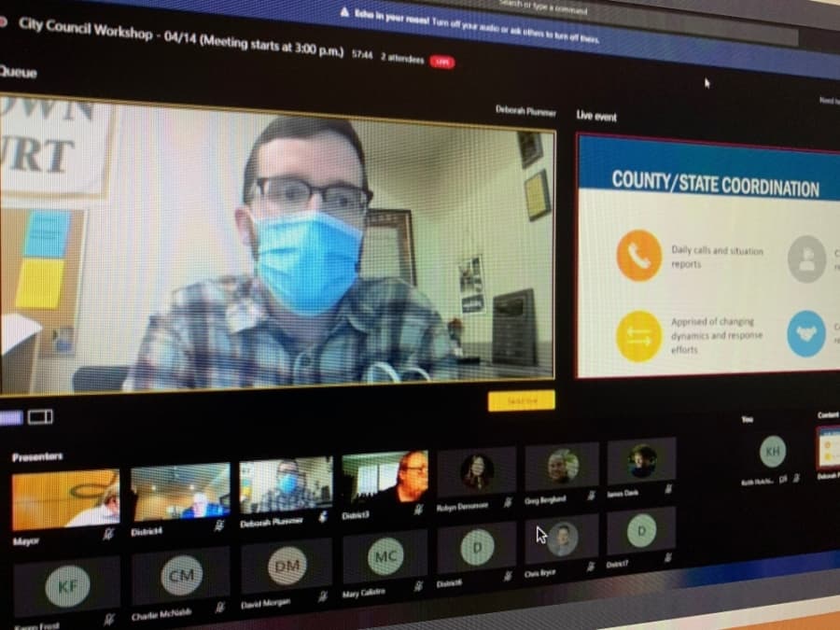Click Chris Bryce's muted microphone icon
840x630 pixels.
point(591,567)
